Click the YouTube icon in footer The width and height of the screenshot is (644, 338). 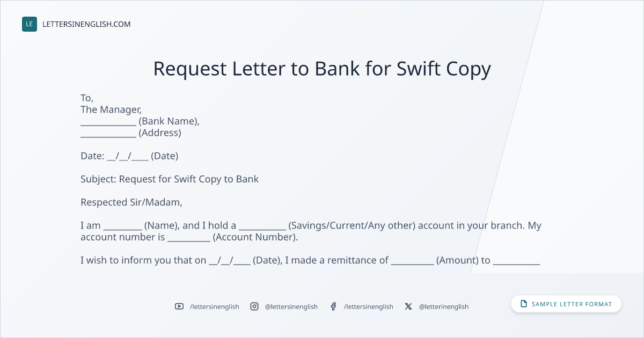coord(179,306)
